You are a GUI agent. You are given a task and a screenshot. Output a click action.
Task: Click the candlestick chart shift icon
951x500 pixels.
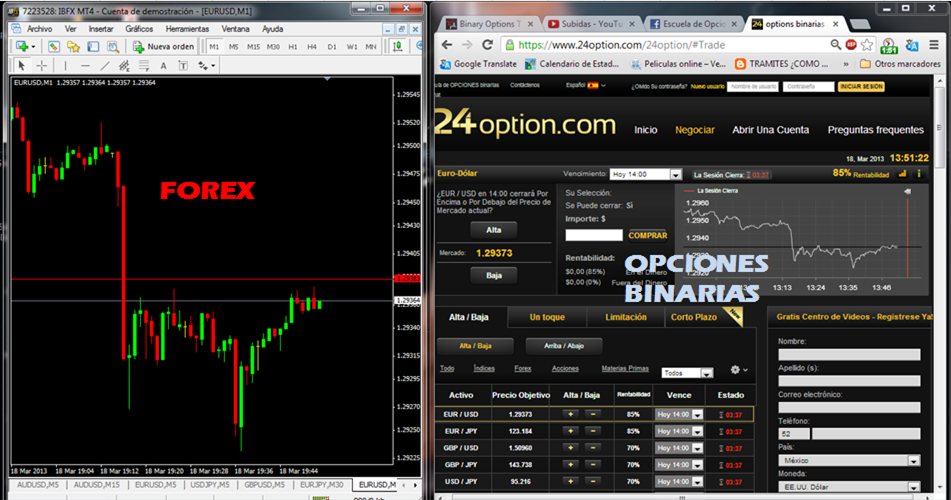398,46
